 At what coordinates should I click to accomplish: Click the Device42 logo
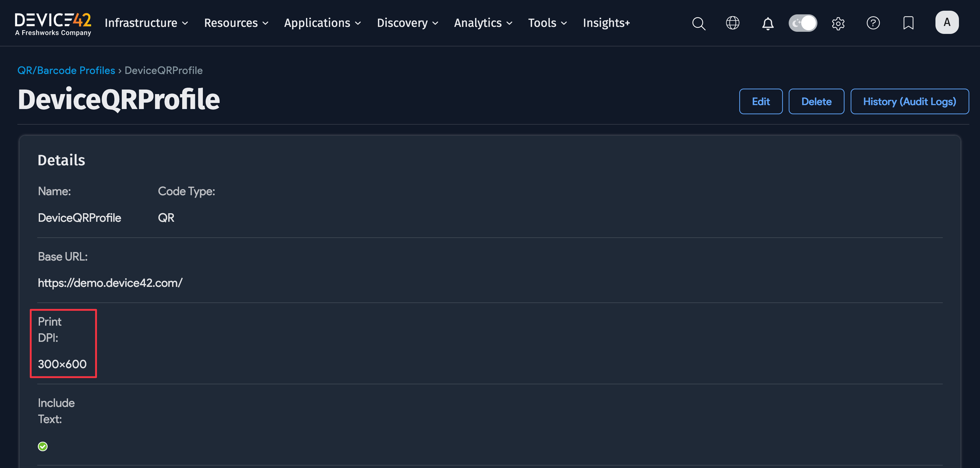click(x=53, y=24)
